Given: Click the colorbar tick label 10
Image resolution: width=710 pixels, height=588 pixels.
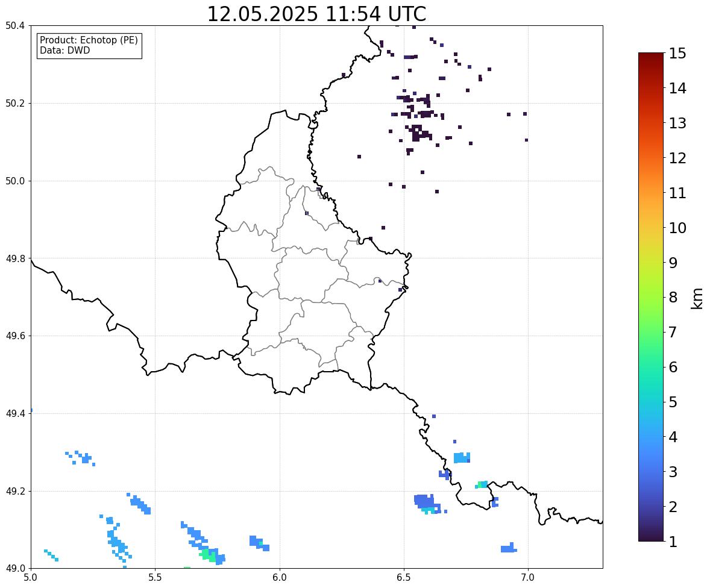Looking at the screenshot, I should (677, 228).
